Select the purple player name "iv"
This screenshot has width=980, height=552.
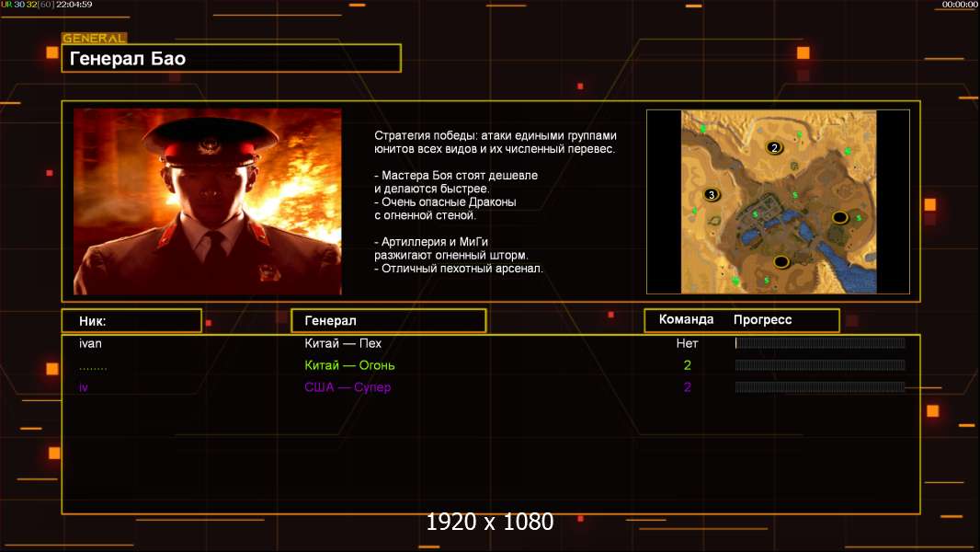tap(84, 387)
